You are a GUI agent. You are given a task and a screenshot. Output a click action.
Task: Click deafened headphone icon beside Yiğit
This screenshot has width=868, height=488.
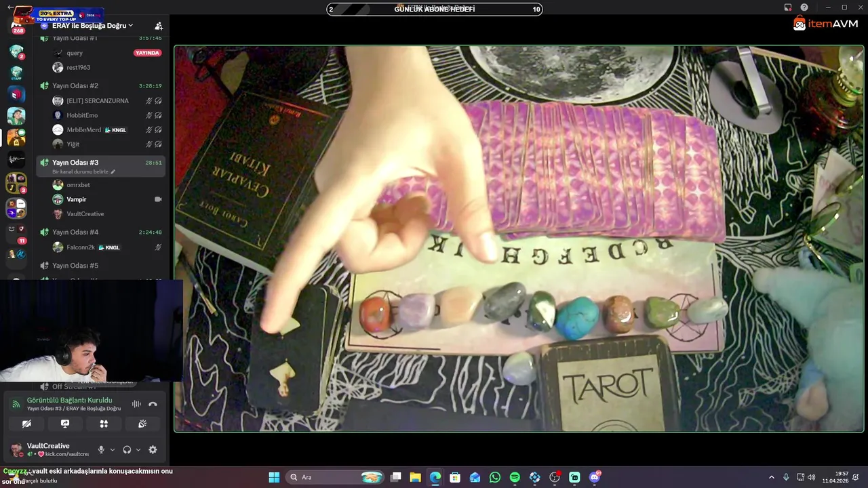[x=158, y=144]
